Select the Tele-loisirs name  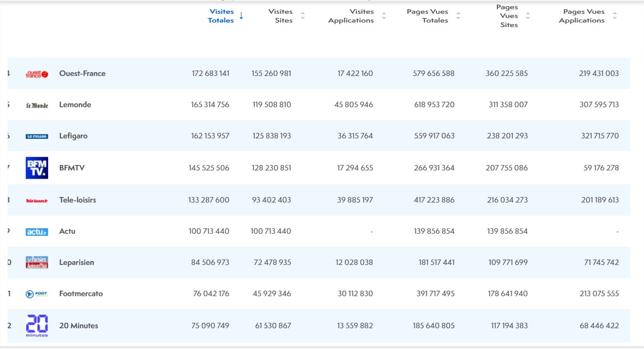pyautogui.click(x=77, y=200)
